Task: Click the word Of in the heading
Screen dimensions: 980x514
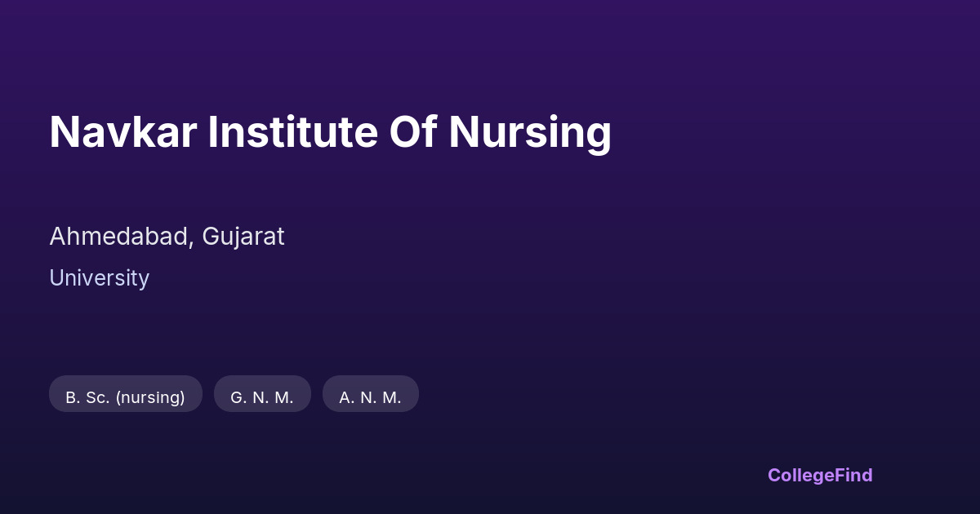Action: [x=412, y=132]
